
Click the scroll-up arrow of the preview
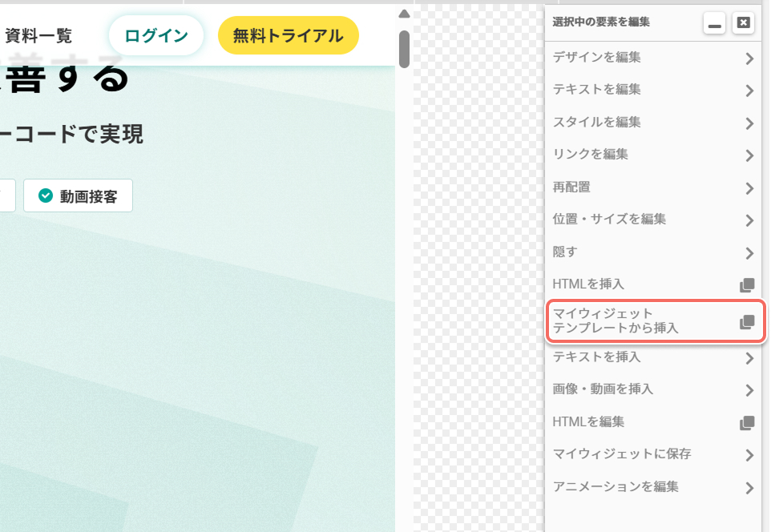coord(404,14)
